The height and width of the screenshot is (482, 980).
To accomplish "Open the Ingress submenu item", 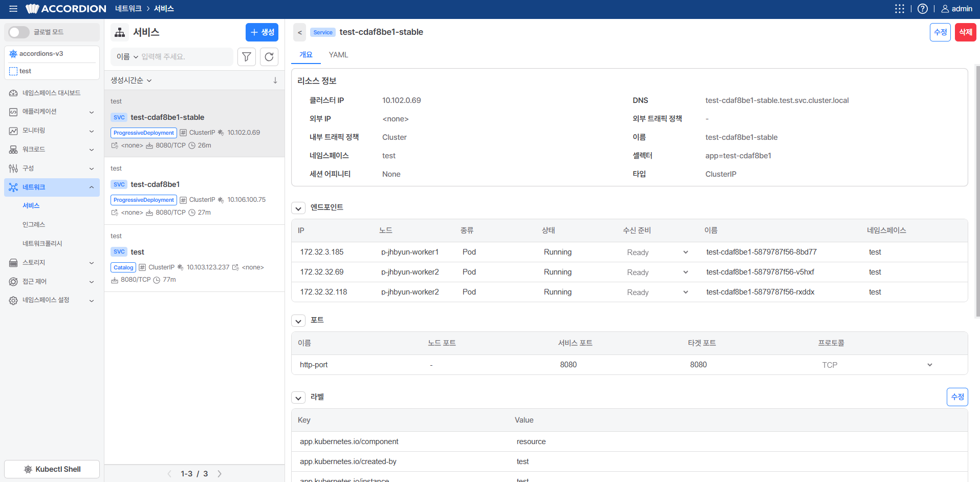I will [34, 225].
